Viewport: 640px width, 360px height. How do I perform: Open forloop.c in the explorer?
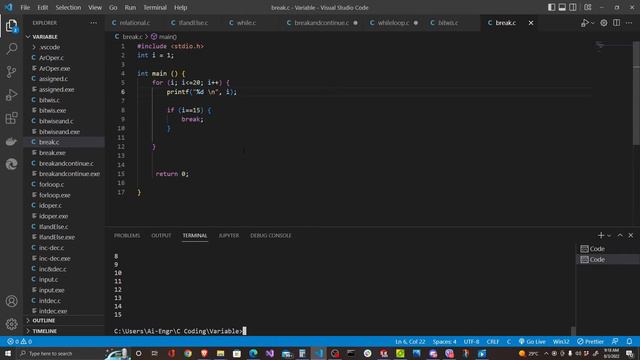coord(51,184)
